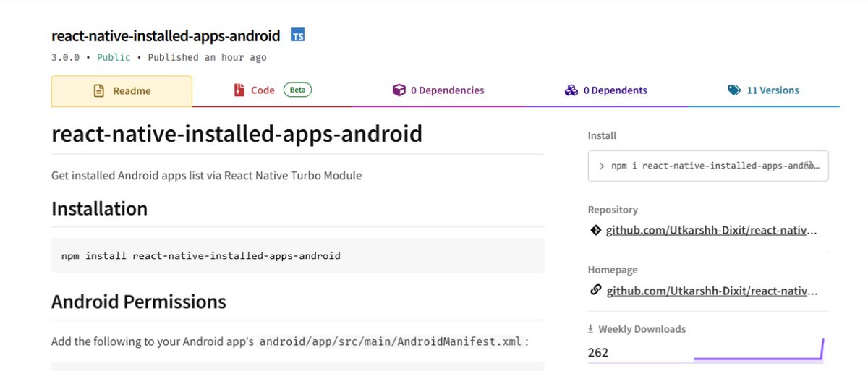
Task: Click the red Code file icon
Action: pyautogui.click(x=239, y=90)
